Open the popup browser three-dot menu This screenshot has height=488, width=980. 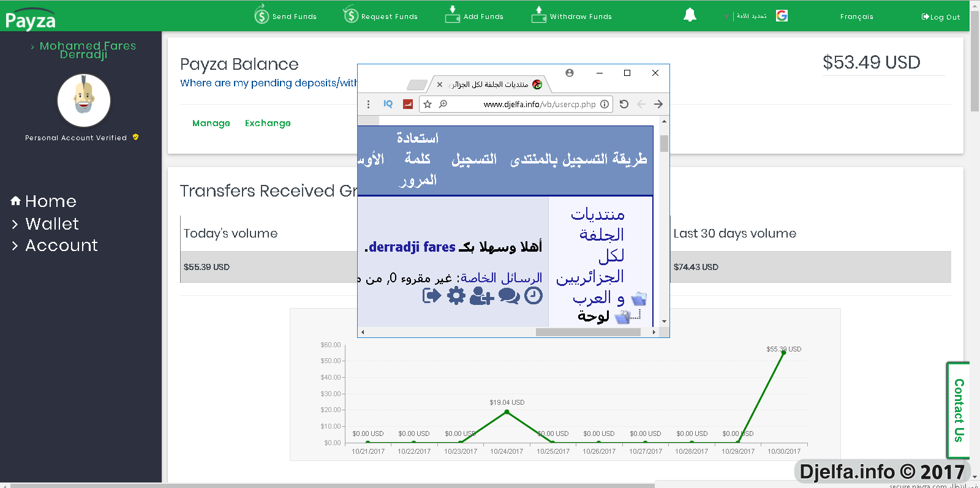368,104
